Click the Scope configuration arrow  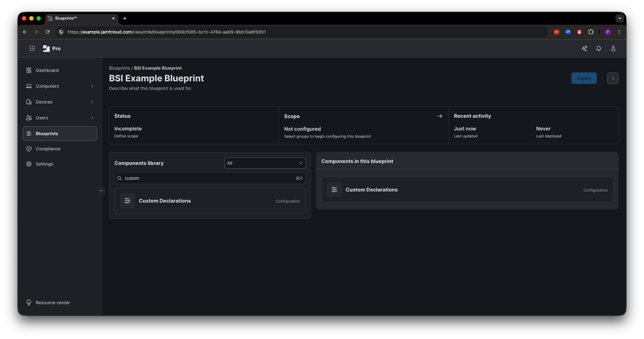coord(440,116)
